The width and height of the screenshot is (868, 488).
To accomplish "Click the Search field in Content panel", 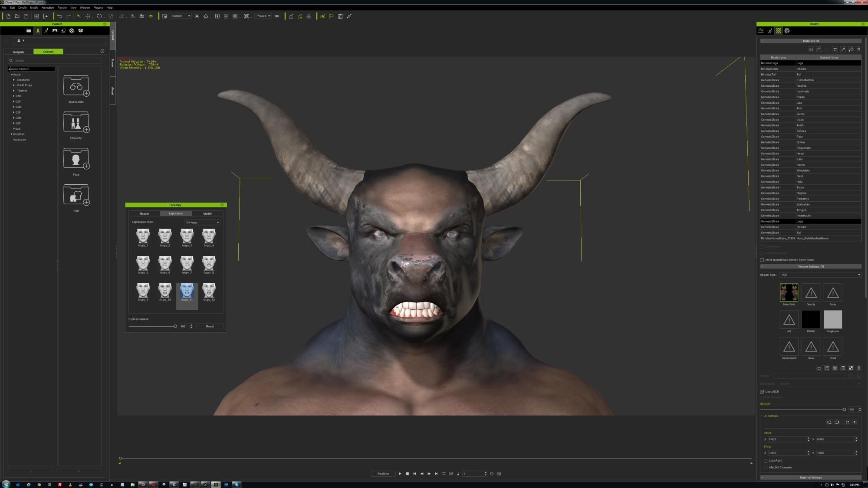I will click(x=55, y=61).
